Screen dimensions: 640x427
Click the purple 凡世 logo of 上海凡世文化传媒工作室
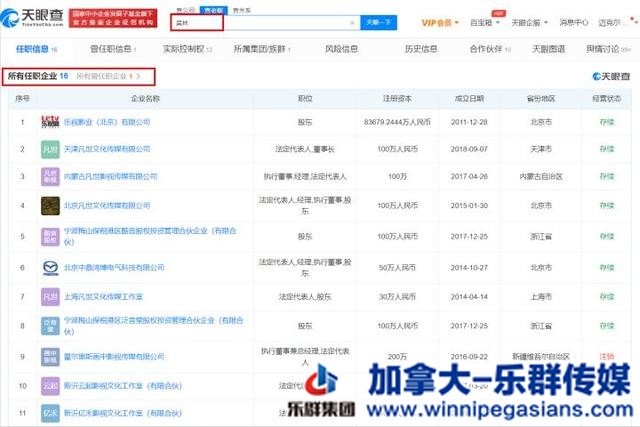pyautogui.click(x=50, y=297)
